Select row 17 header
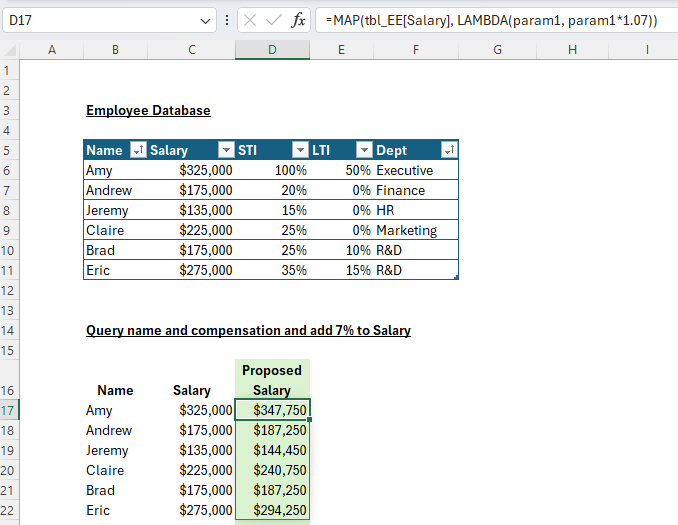 [x=8, y=410]
